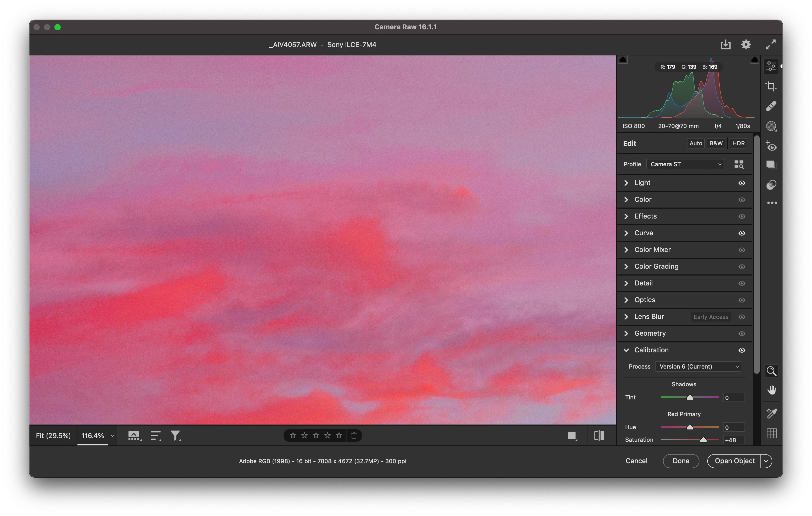Open Adobe RGB workflow options link
Screen dimensions: 812x516
(322, 461)
